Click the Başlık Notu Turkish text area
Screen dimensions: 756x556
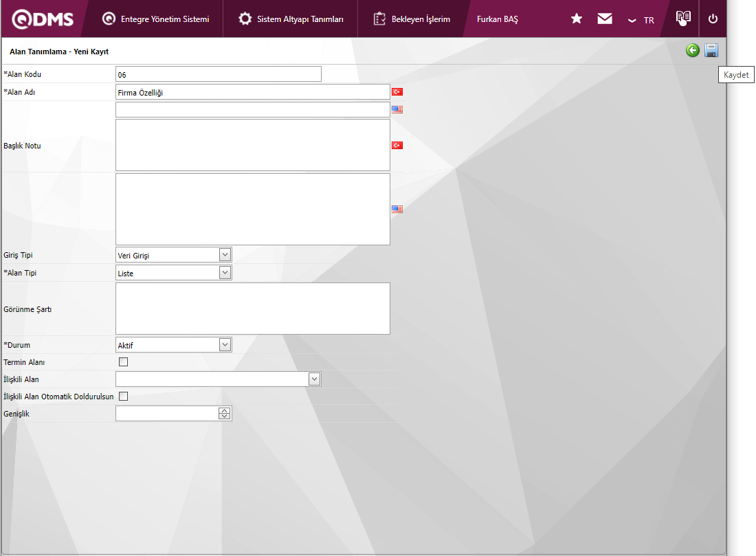click(253, 145)
